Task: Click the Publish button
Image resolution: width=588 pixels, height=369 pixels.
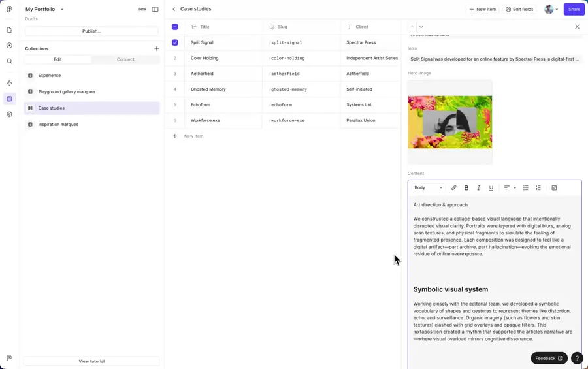Action: pos(91,31)
